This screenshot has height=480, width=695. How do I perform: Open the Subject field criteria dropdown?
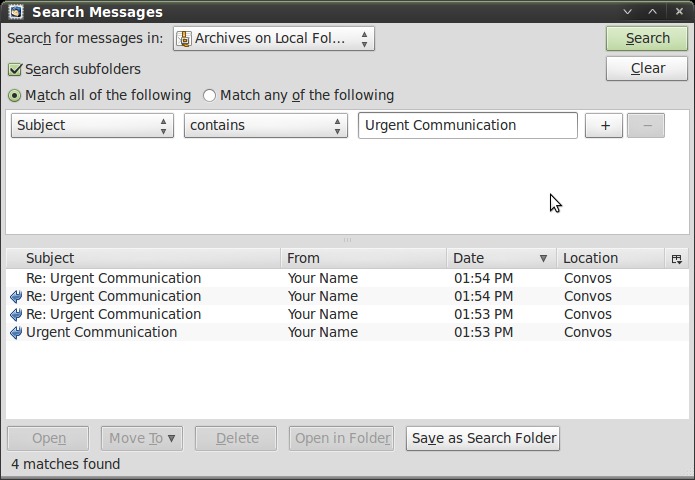pyautogui.click(x=92, y=125)
